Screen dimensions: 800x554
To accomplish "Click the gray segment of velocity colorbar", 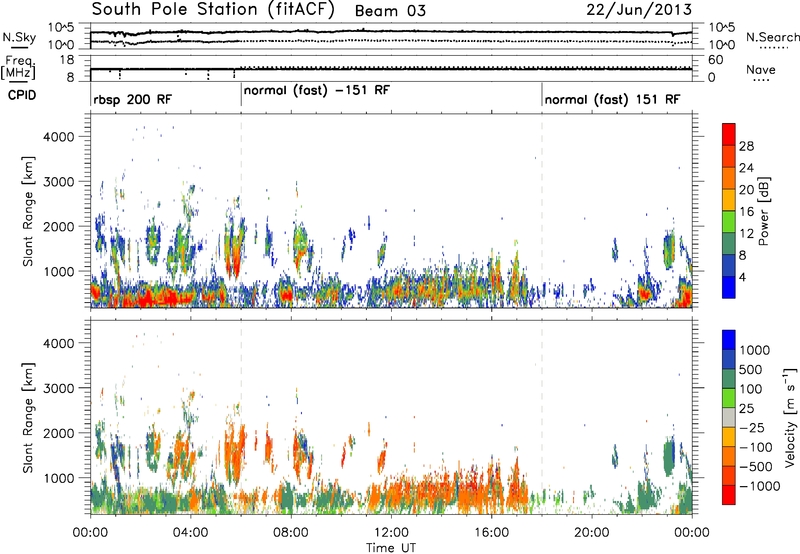I will pyautogui.click(x=729, y=417).
